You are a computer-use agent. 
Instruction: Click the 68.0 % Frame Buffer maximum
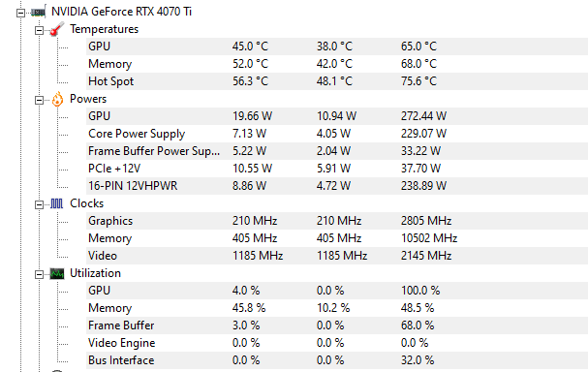click(x=418, y=325)
